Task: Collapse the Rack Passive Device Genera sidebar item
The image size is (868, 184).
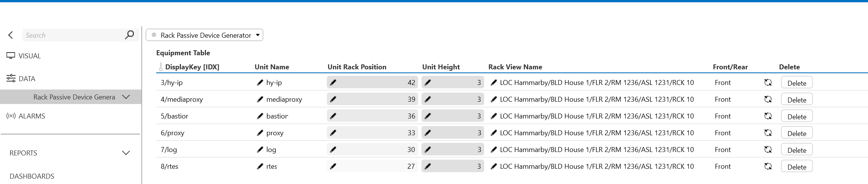Action: click(126, 97)
